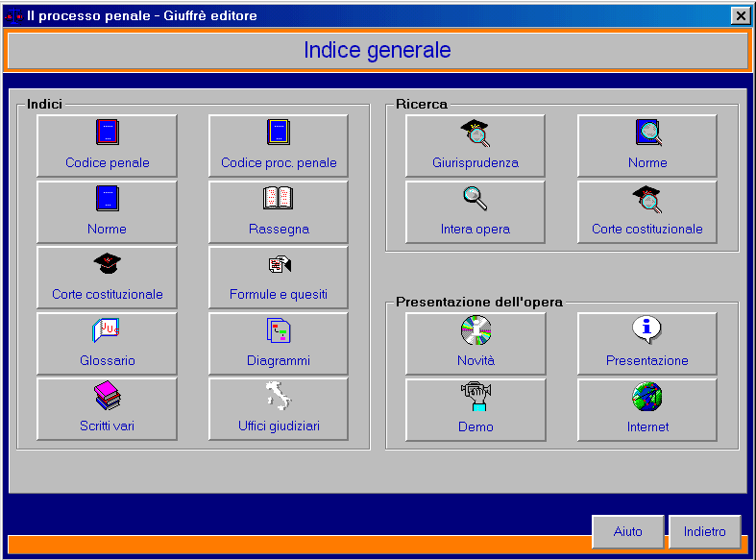Screen dimensions: 756x560
Task: Launch the Demo camera icon
Action: pos(476,409)
